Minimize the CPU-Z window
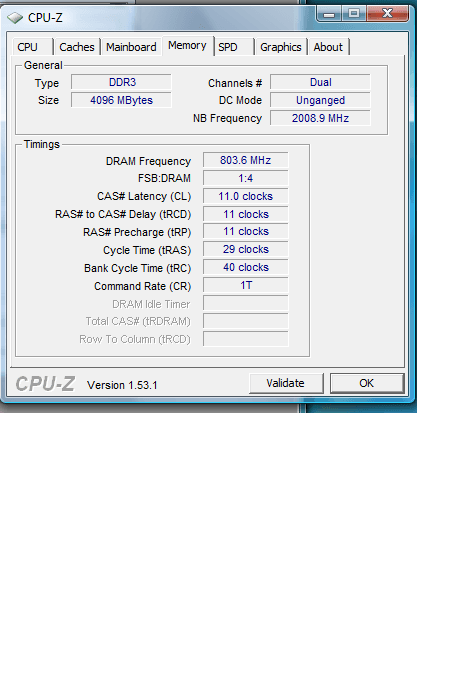The height and width of the screenshot is (692, 461). click(x=329, y=14)
